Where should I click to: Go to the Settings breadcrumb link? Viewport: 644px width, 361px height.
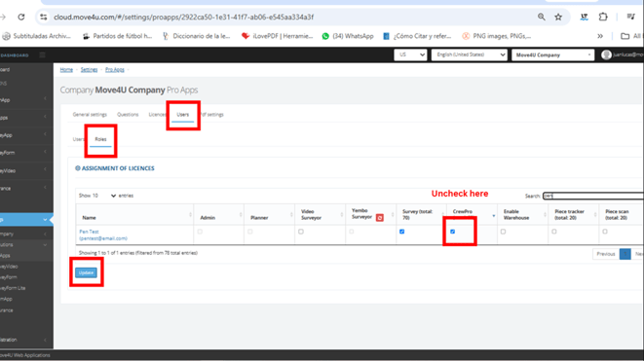tap(89, 70)
